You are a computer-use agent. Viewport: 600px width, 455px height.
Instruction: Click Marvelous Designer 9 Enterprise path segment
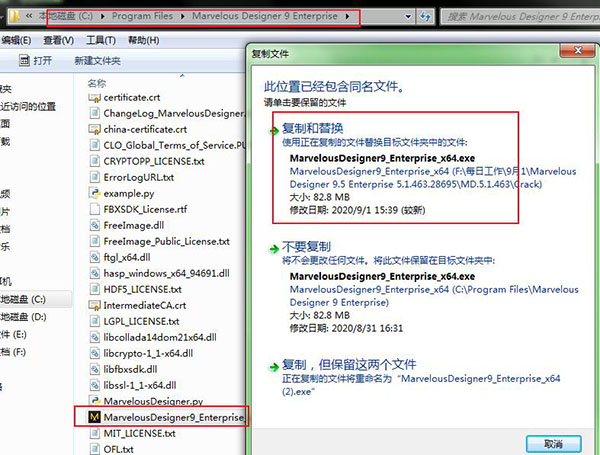pyautogui.click(x=265, y=16)
